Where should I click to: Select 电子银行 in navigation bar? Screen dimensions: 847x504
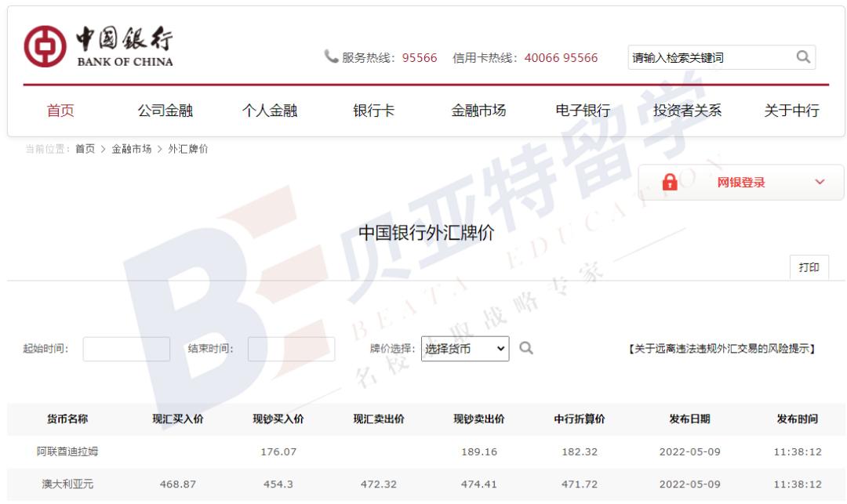point(583,111)
